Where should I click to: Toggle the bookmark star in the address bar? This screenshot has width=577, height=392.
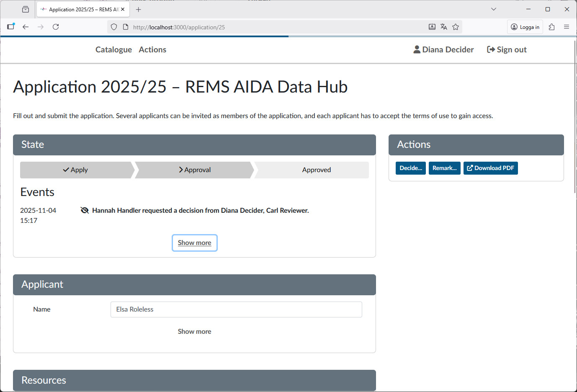click(456, 26)
